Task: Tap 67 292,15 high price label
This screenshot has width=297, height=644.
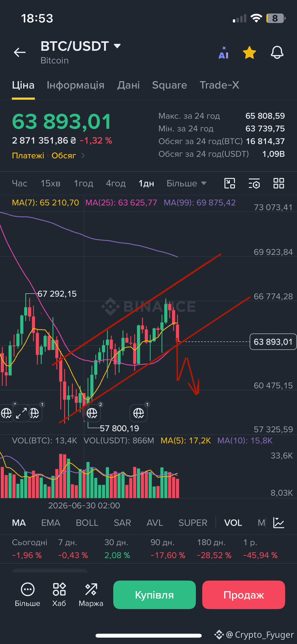Action: coord(57,294)
